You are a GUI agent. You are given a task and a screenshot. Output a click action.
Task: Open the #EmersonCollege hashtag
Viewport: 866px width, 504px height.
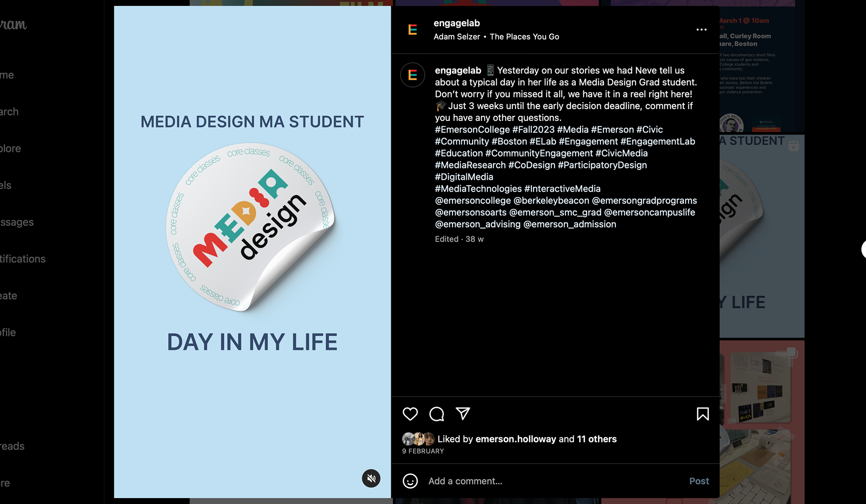[472, 129]
